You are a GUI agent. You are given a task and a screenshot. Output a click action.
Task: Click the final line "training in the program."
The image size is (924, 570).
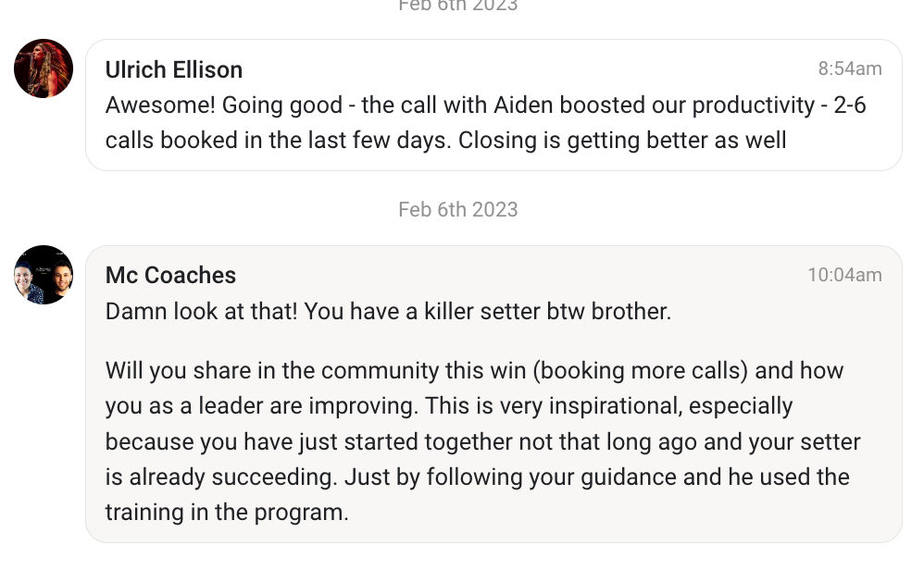tap(227, 513)
